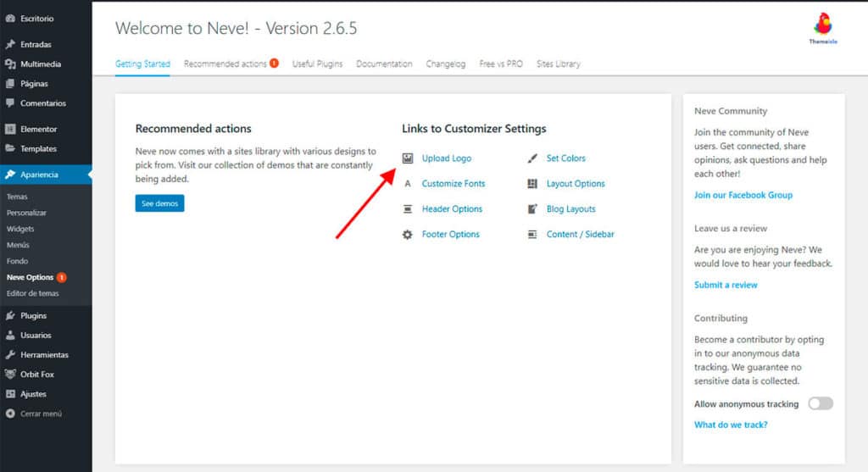The width and height of the screenshot is (868, 472).
Task: Switch to the Documentation tab
Action: click(x=384, y=64)
